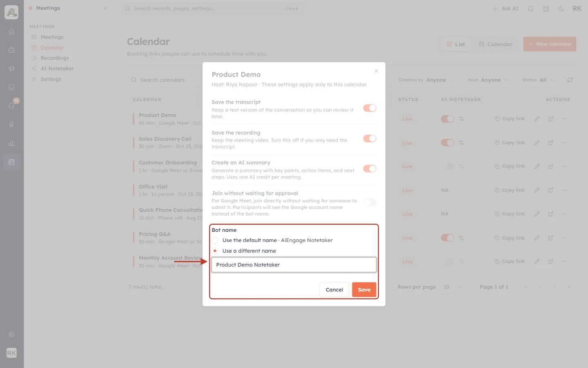This screenshot has width=588, height=368.
Task: Toggle Save the recording switch
Action: point(370,138)
